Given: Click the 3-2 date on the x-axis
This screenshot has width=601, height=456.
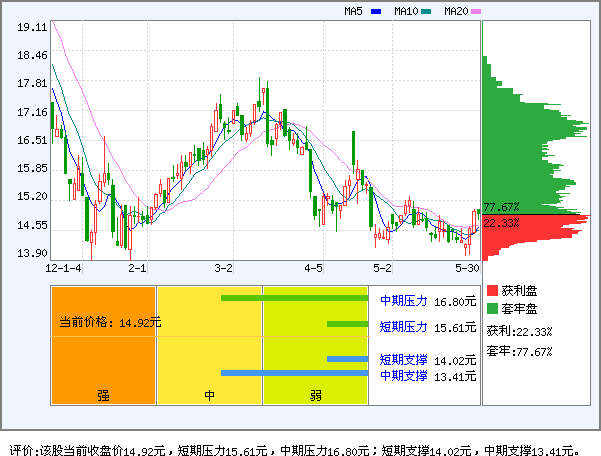Looking at the screenshot, I should 224,269.
